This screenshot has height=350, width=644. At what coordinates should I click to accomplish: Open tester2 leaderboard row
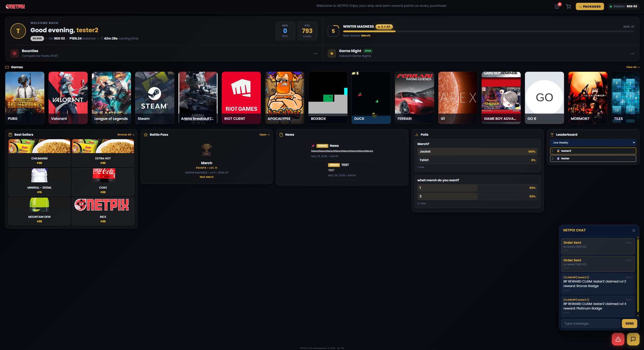[x=593, y=151]
